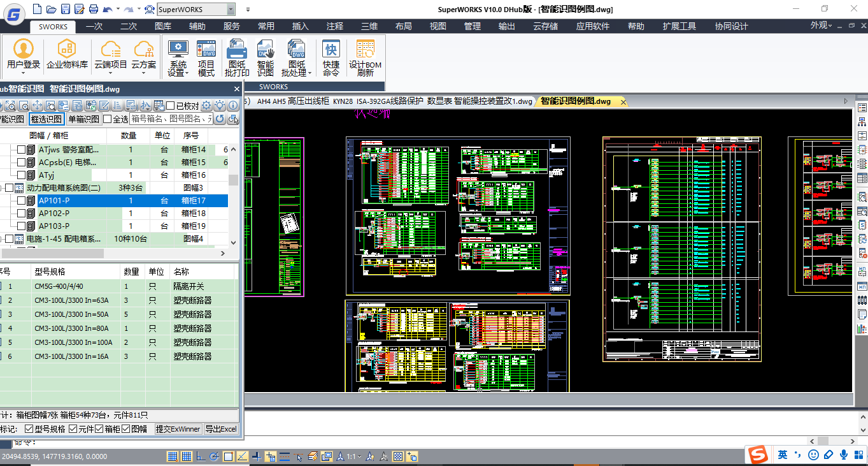Click the Save As icon with pencil
Screen dimensions: 868x466
tap(79, 9)
